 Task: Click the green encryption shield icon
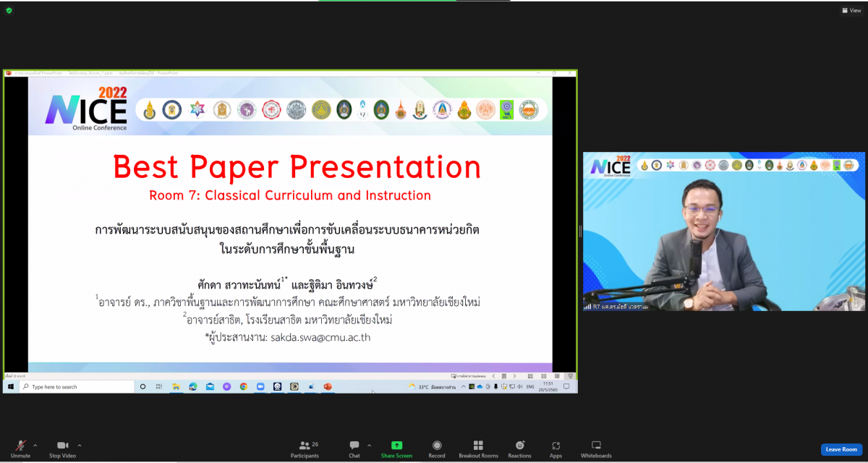pos(9,11)
